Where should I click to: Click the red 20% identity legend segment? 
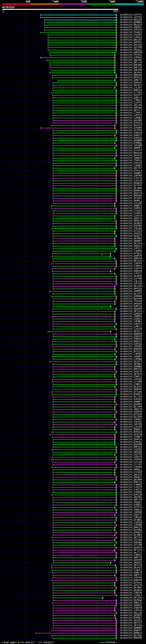tap(16, 4)
